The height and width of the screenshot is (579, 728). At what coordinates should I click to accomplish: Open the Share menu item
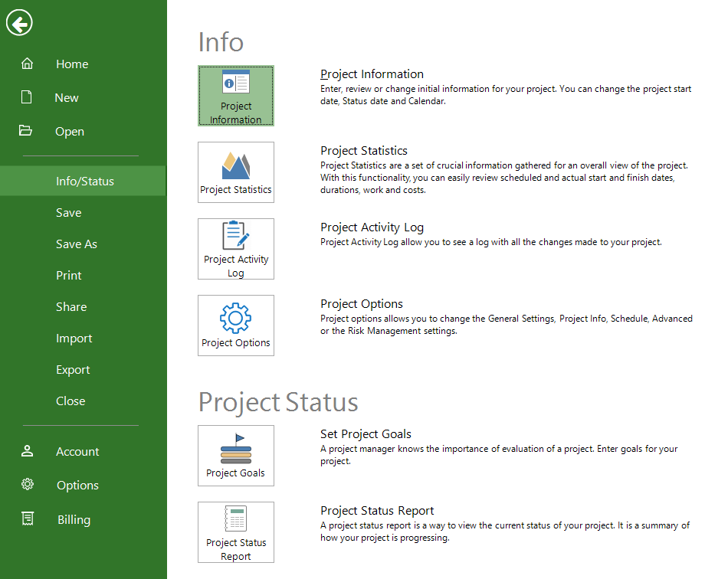(71, 307)
